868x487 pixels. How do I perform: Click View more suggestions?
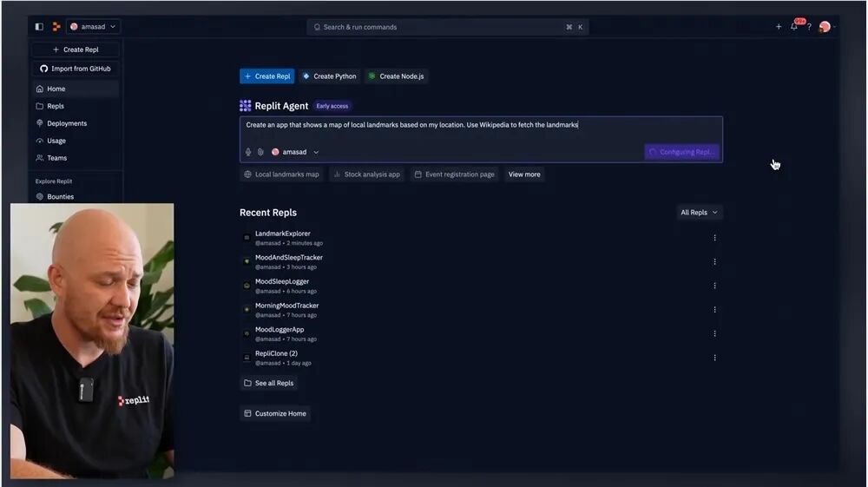(x=524, y=174)
